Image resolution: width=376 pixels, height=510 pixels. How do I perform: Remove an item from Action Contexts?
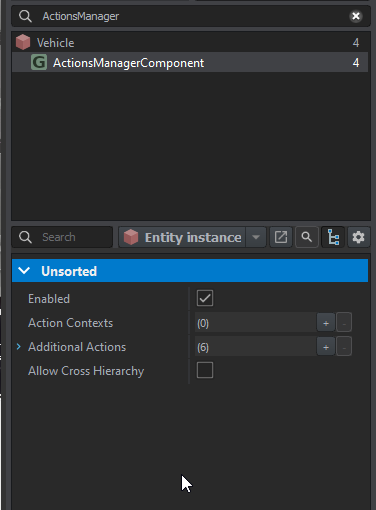point(344,323)
